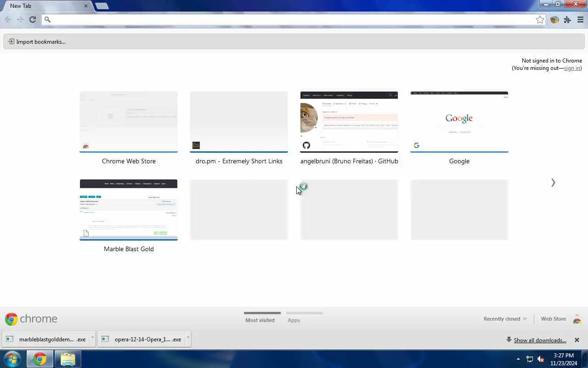
Task: Click the Web Store icon in footer
Action: 577,319
